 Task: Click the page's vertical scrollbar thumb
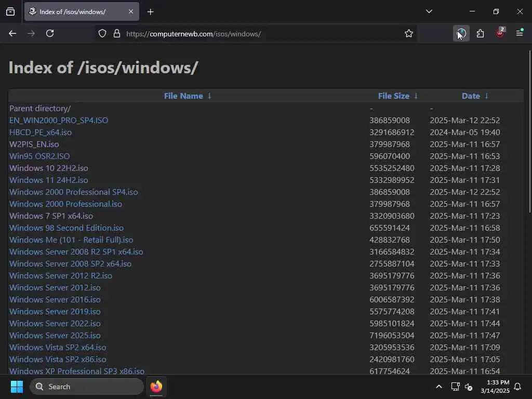coord(530,131)
